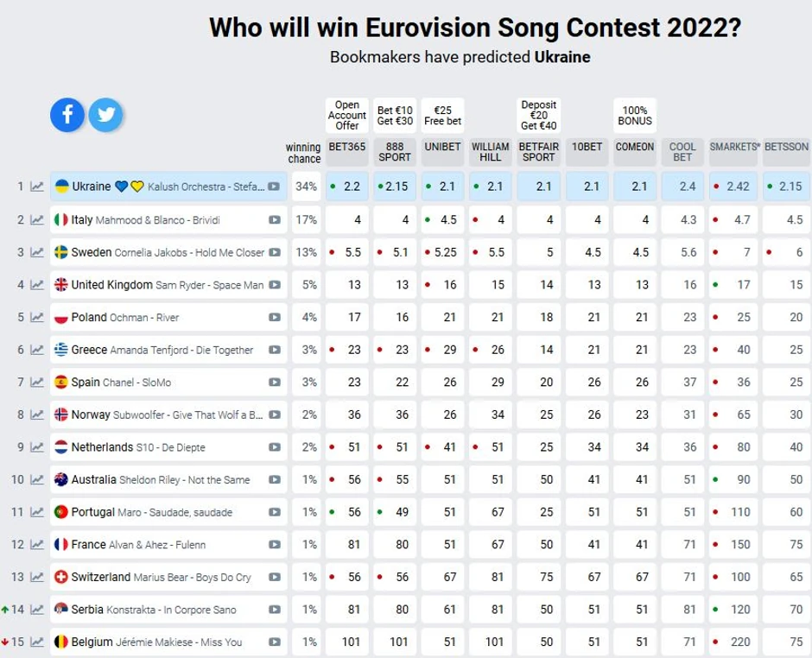Viewport: 812px width, 658px height.
Task: Click the Facebook share icon
Action: coord(67,115)
